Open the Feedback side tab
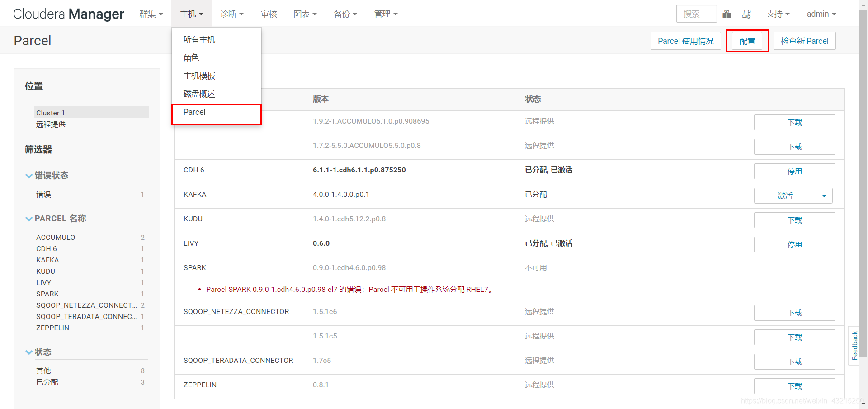The image size is (868, 409). click(x=854, y=345)
